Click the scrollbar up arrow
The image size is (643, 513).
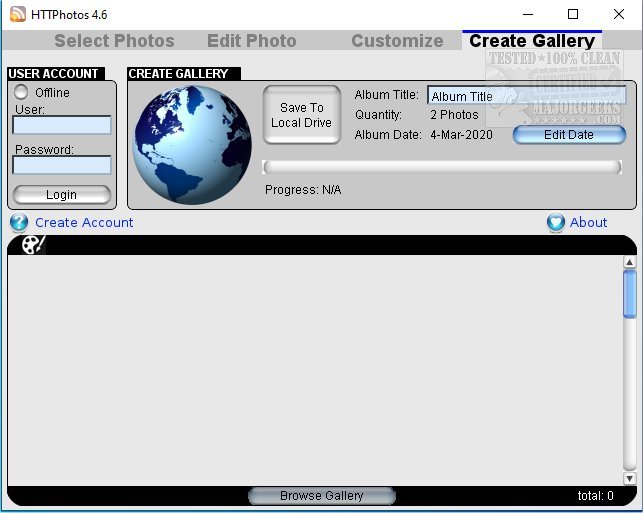(629, 263)
